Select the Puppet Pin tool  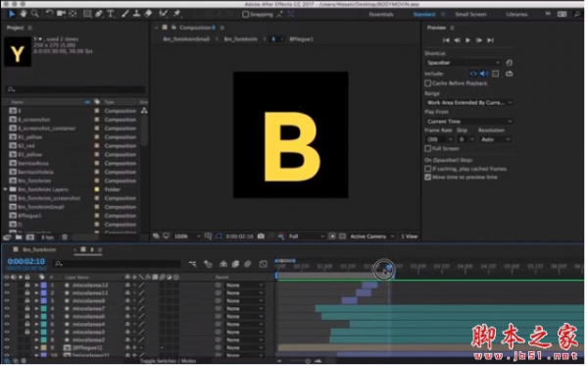(x=177, y=14)
